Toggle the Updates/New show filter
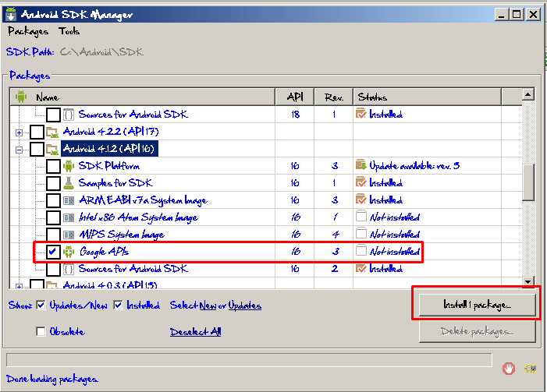This screenshot has height=392, width=547. pyautogui.click(x=41, y=305)
